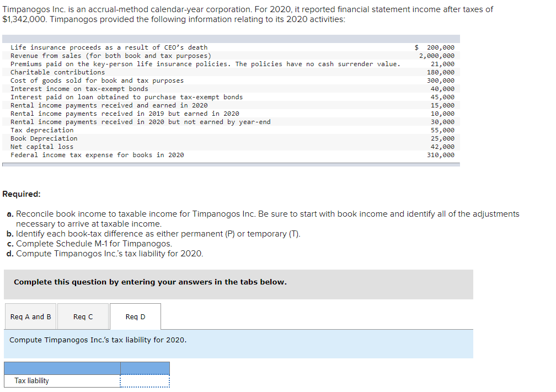Click the 10,000 value
556x392 pixels.
click(x=442, y=114)
